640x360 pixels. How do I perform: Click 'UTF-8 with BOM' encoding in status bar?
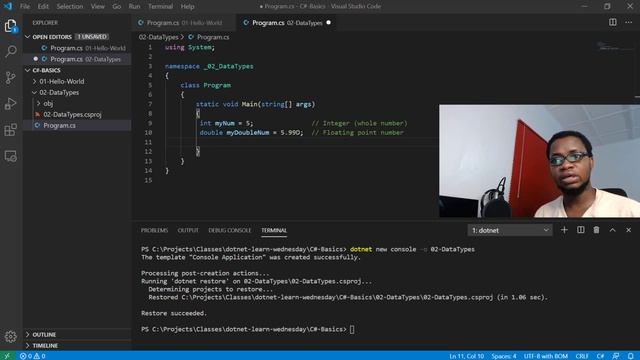pos(546,356)
